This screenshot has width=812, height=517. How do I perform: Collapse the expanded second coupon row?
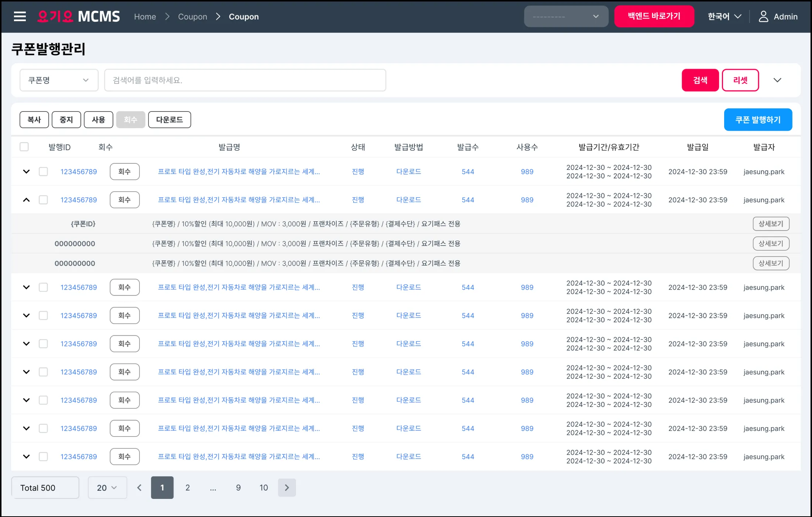26,200
